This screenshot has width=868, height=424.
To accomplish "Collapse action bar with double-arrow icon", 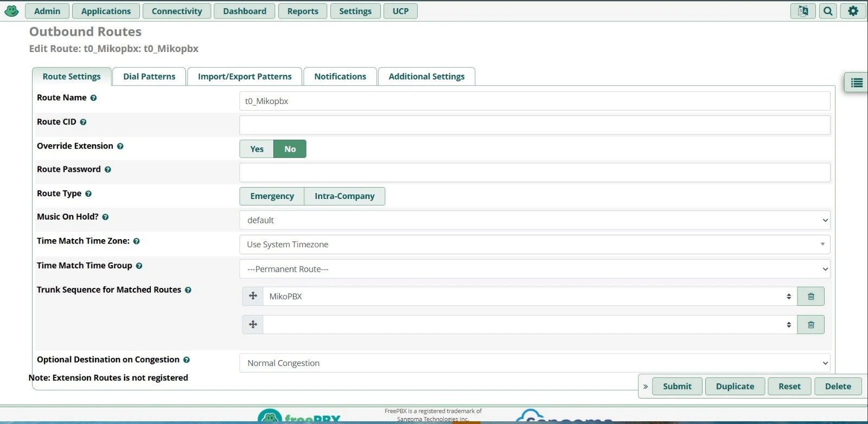I will click(x=646, y=387).
